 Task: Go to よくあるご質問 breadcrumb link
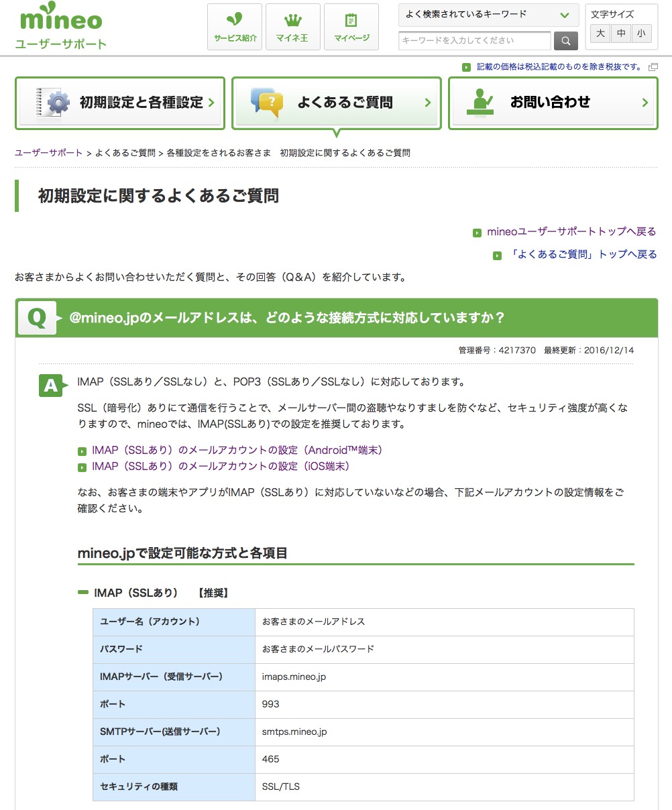125,153
